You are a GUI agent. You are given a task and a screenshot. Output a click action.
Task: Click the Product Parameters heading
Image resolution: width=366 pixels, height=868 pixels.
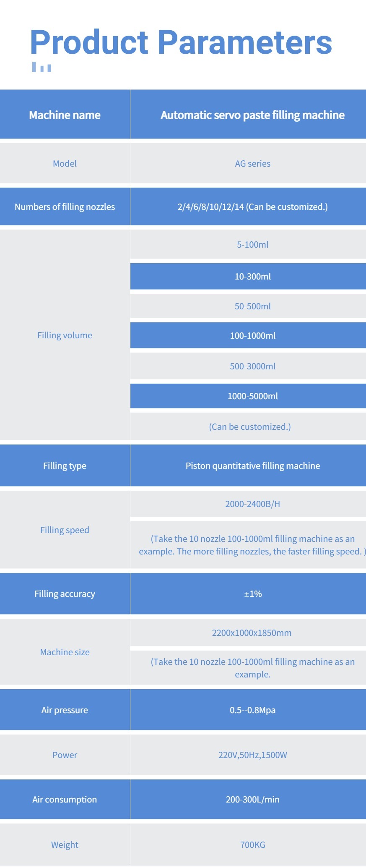coord(181,44)
